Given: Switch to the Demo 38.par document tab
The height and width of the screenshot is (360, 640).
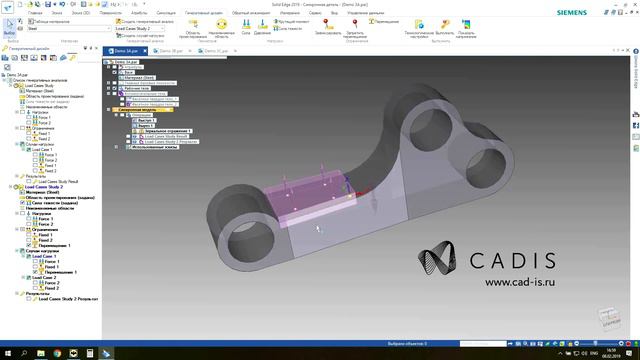Looking at the screenshot, I should tap(171, 51).
